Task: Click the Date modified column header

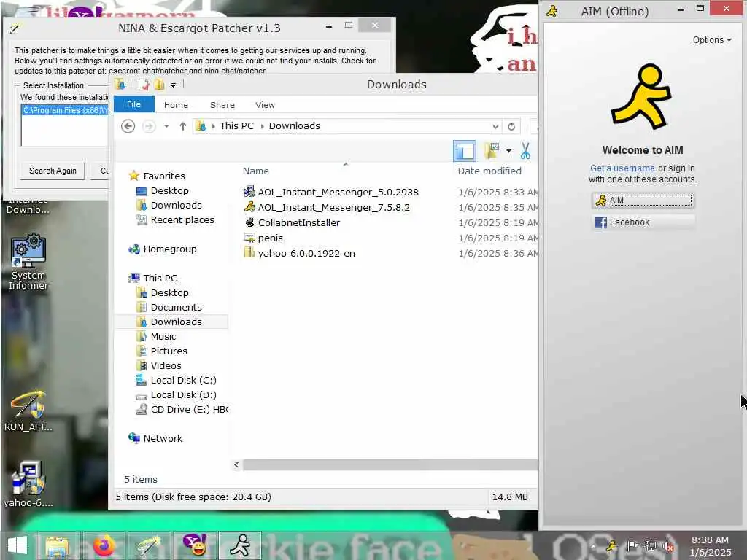Action: coord(489,171)
